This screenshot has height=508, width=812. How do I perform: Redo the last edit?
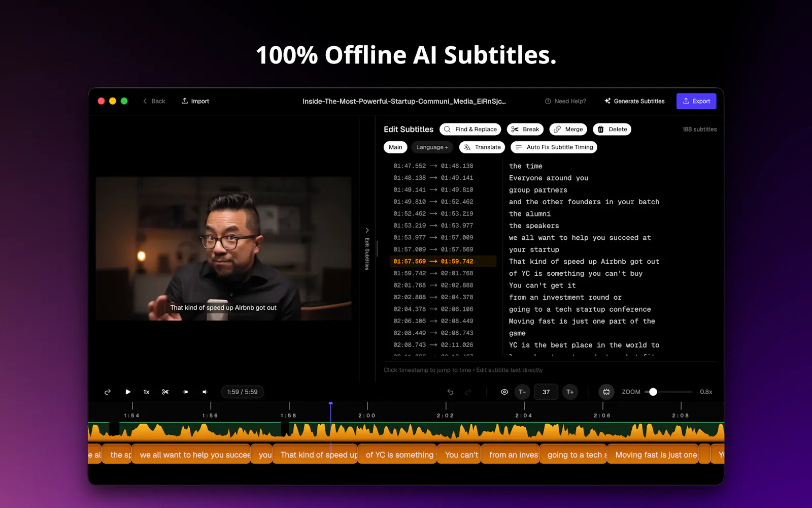[x=468, y=392]
